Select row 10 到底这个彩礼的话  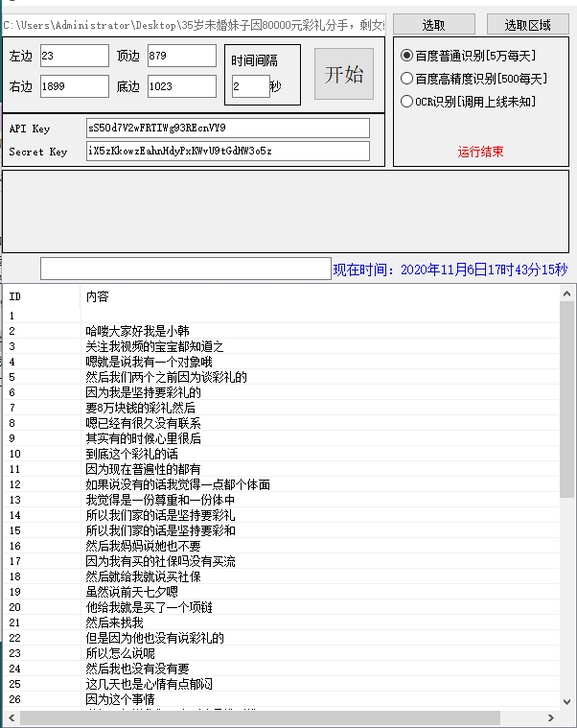tap(281, 454)
